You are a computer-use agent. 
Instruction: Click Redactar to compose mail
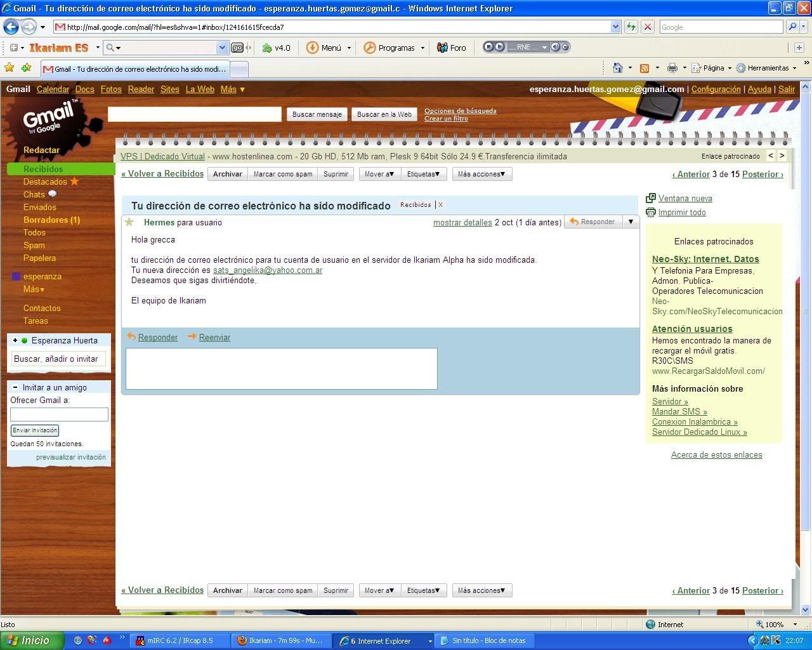(41, 150)
